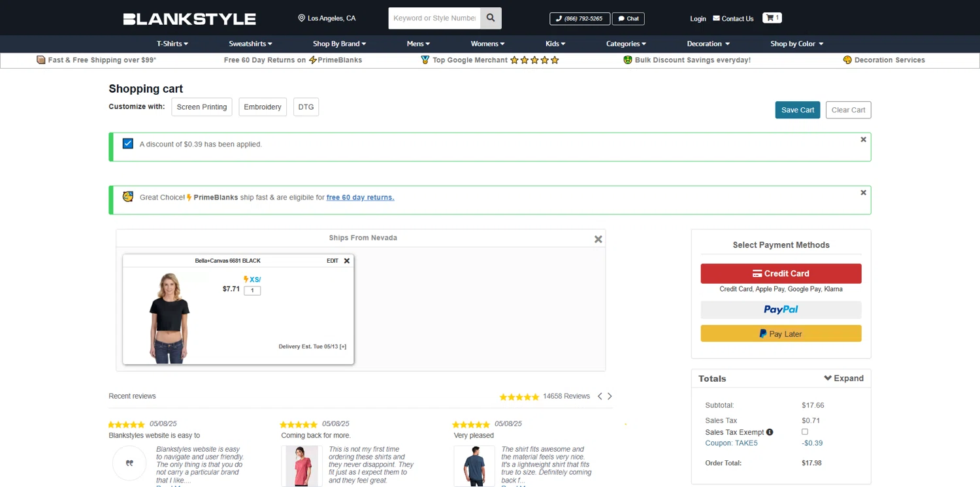Click the quote icon in first review
The image size is (980, 487).
tap(129, 463)
